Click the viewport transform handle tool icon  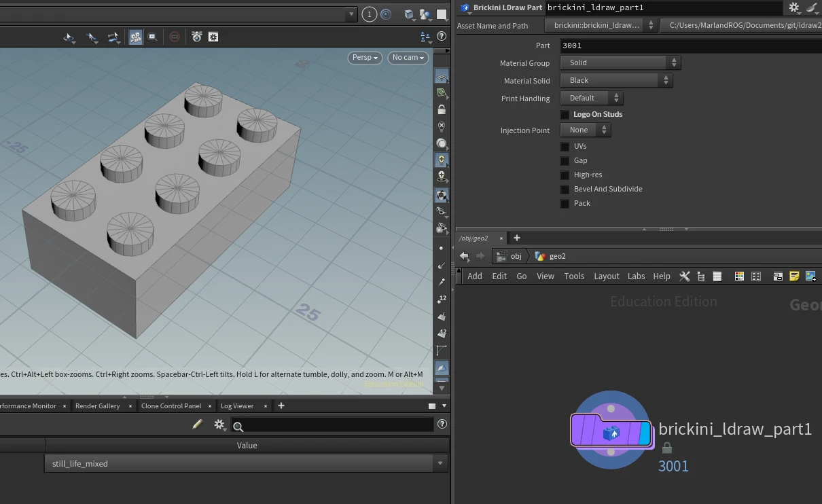(x=113, y=37)
